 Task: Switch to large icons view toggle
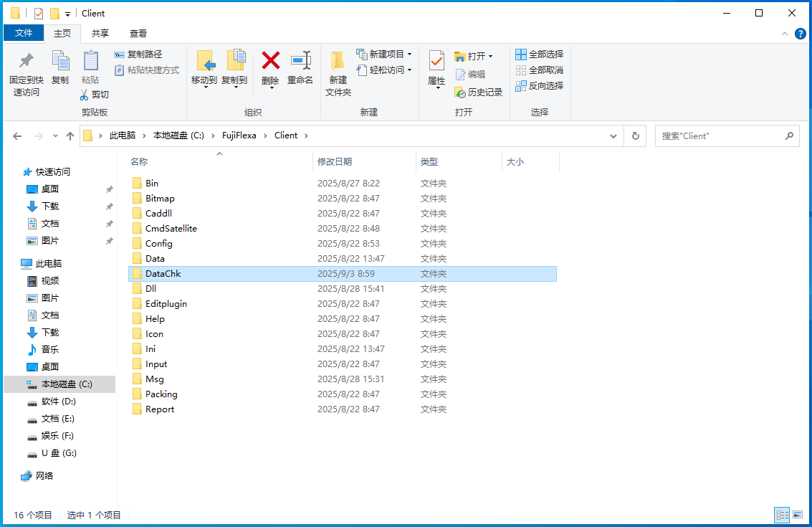[798, 515]
